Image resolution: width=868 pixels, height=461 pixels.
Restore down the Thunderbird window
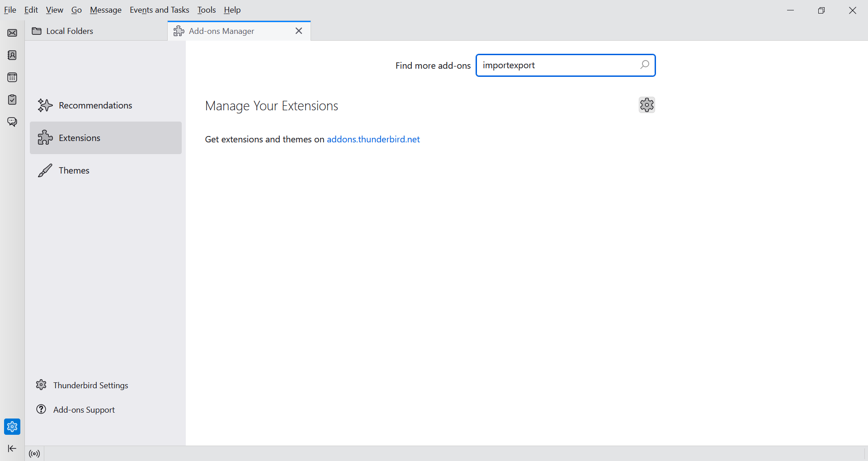[x=821, y=10]
